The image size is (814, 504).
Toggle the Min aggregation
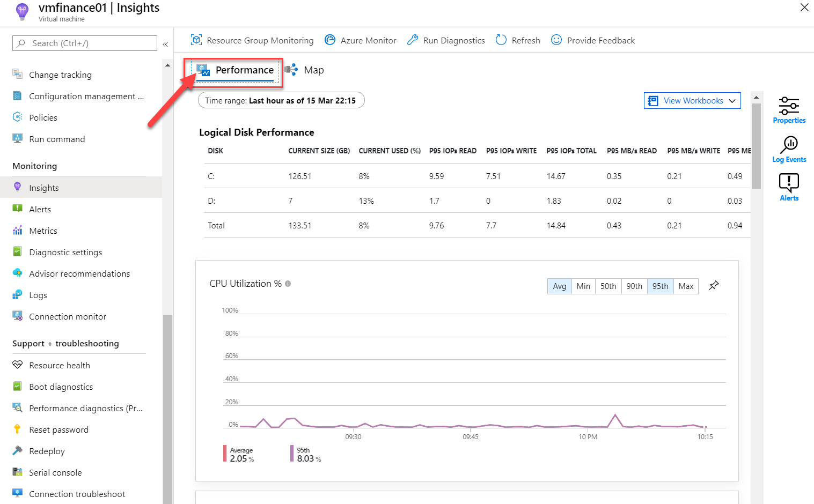pyautogui.click(x=583, y=286)
